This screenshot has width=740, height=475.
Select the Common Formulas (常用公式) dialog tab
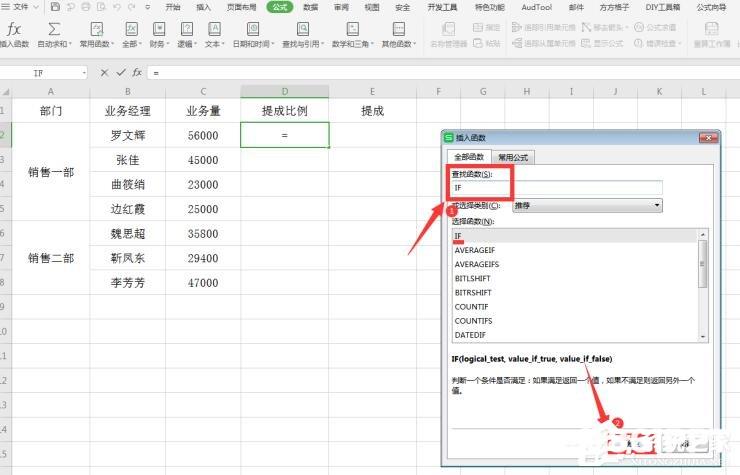513,158
